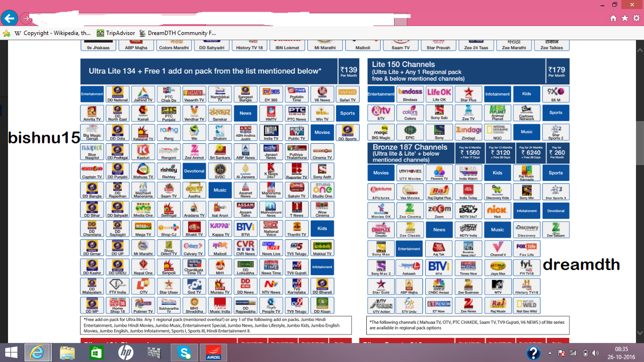Click the MTV channel logo

coord(498,287)
